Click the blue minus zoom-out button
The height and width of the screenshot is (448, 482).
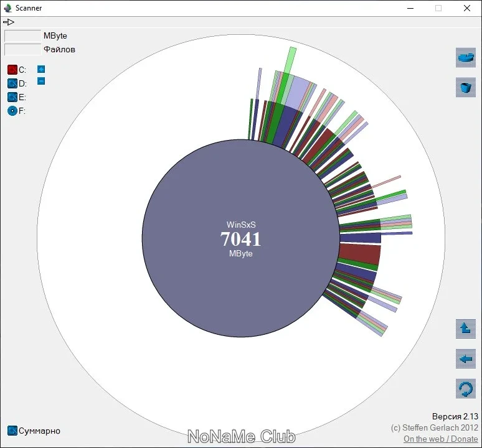coord(41,81)
